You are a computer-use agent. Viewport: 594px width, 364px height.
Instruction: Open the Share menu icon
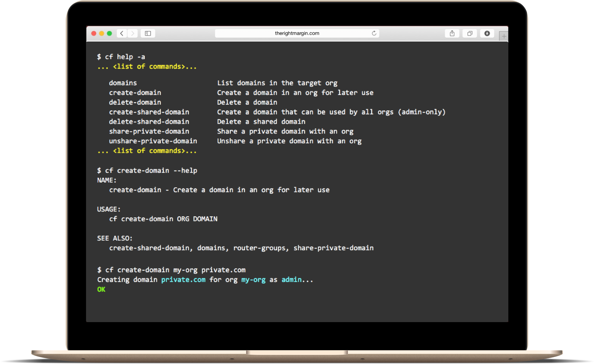tap(452, 33)
